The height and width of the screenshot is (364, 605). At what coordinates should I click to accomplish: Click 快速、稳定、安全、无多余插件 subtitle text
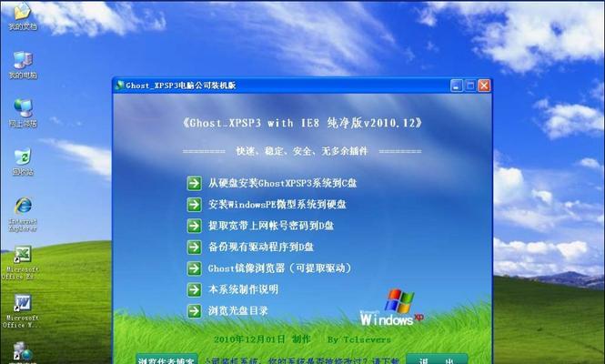302,151
